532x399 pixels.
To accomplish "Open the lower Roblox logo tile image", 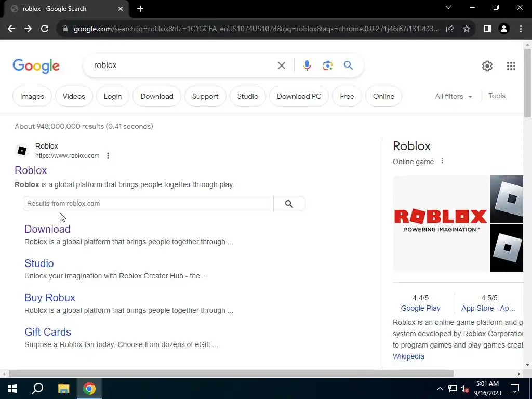I will point(507,248).
